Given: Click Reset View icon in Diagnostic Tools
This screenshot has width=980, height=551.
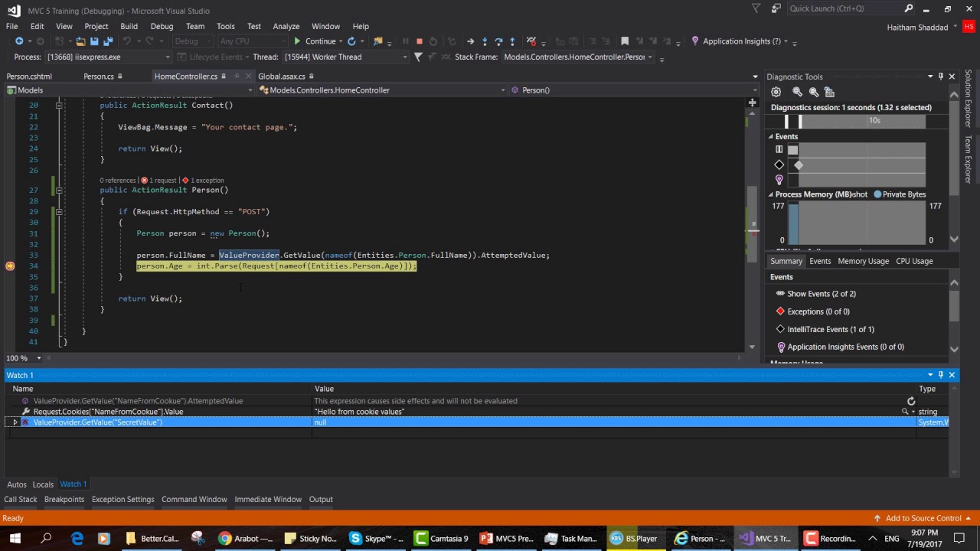Looking at the screenshot, I should [x=829, y=92].
